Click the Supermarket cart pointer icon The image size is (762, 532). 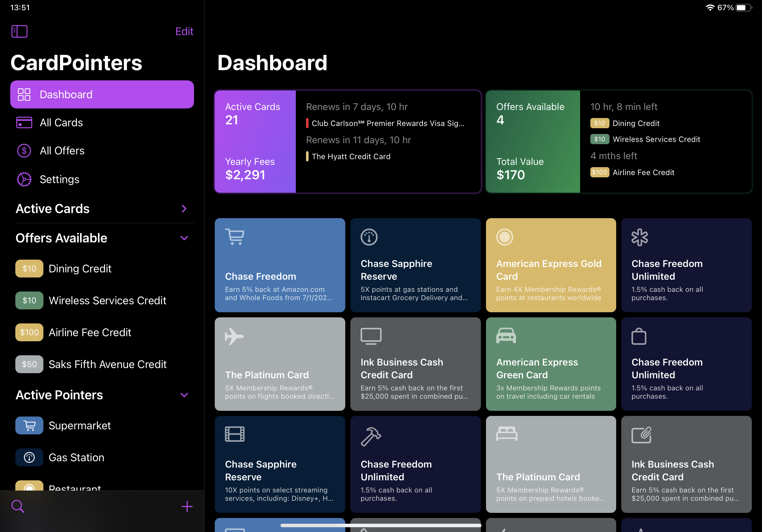[29, 425]
